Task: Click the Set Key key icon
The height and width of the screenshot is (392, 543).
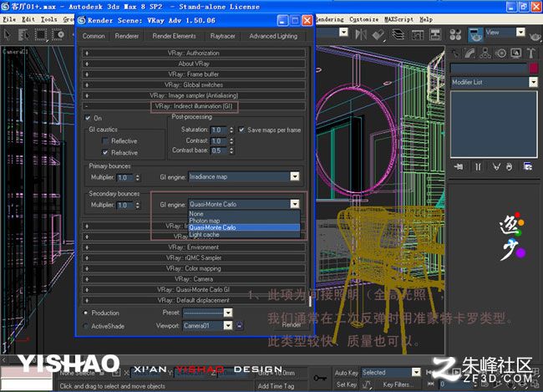Action: tap(319, 378)
